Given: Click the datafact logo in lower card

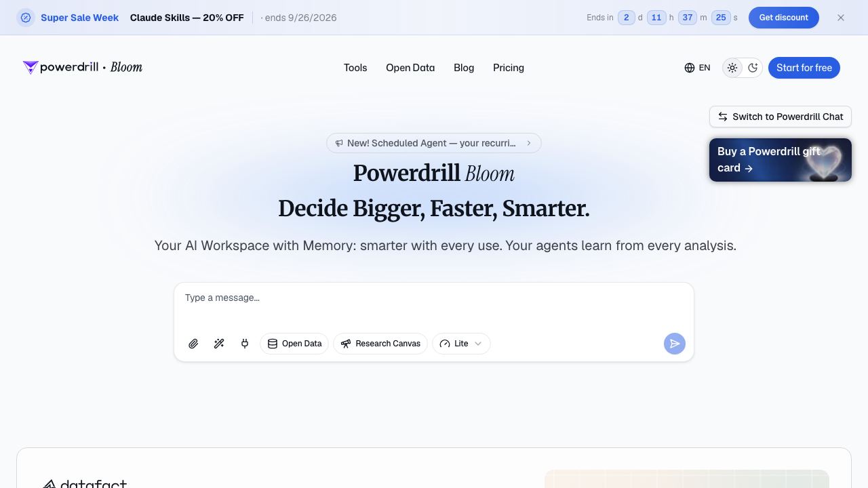Looking at the screenshot, I should click(x=85, y=483).
